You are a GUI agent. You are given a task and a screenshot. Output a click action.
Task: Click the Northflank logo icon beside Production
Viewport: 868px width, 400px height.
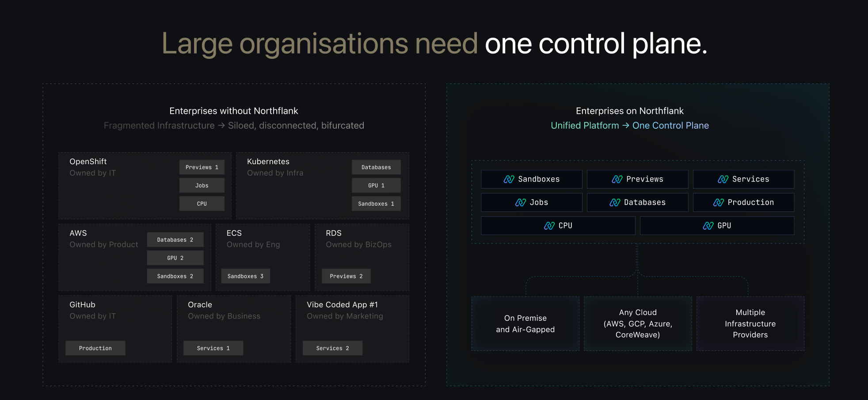719,202
